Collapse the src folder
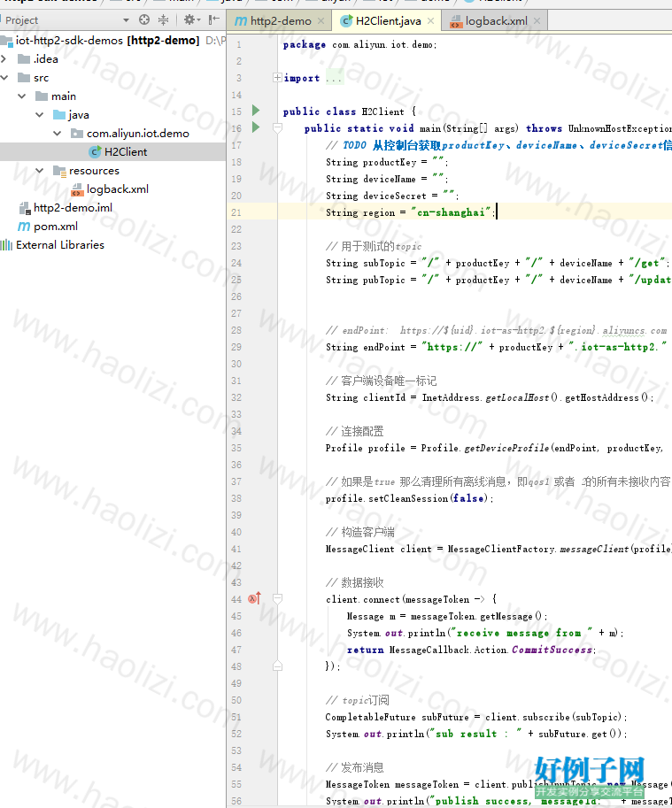Viewport: 672px width, 808px height. (x=4, y=78)
